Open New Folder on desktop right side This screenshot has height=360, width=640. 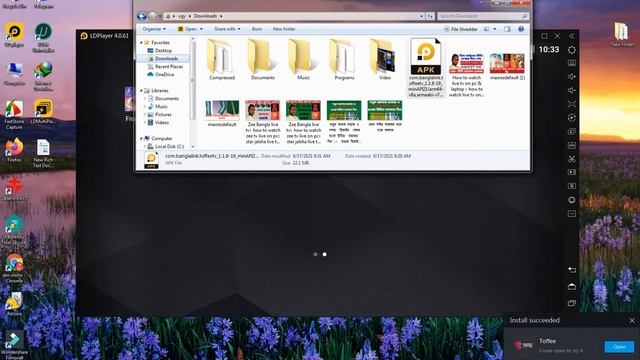pyautogui.click(x=622, y=34)
